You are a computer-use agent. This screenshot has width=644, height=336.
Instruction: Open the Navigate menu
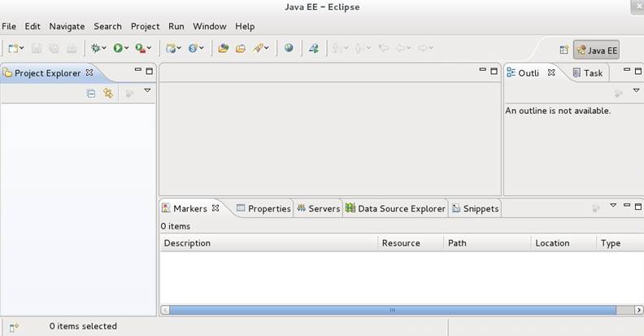tap(67, 26)
